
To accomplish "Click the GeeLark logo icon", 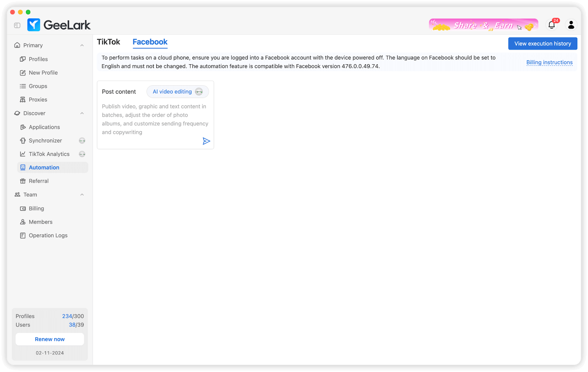I will (33, 25).
